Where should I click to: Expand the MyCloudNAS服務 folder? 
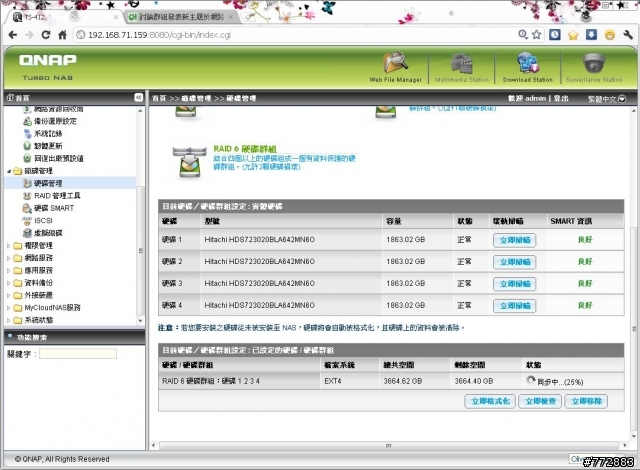coord(9,308)
